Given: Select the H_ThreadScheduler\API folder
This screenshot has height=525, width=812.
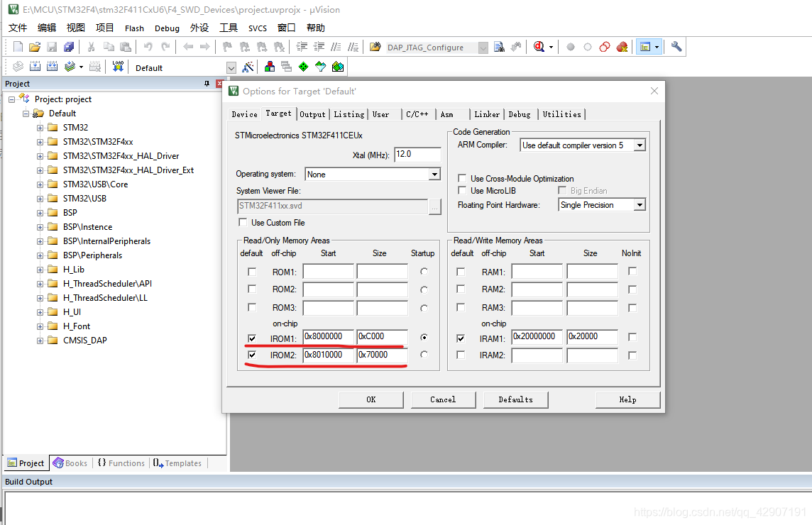Looking at the screenshot, I should (x=107, y=283).
